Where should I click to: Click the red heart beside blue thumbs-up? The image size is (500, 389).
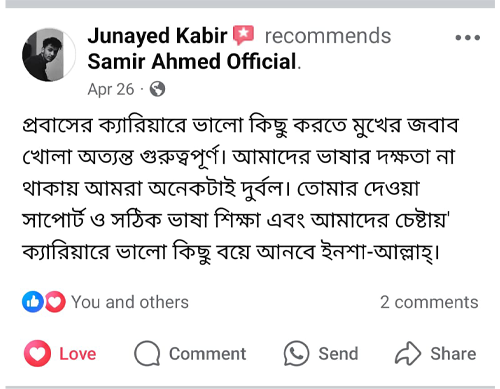pos(55,302)
